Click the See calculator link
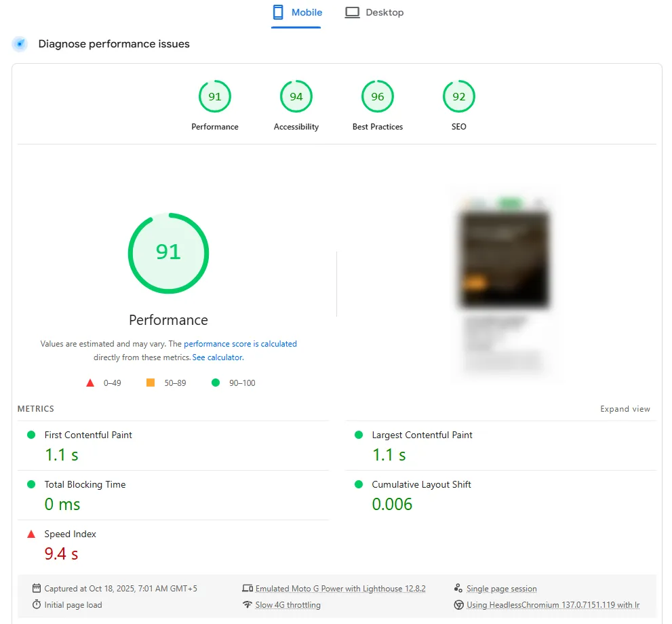672x624 pixels. tap(217, 357)
